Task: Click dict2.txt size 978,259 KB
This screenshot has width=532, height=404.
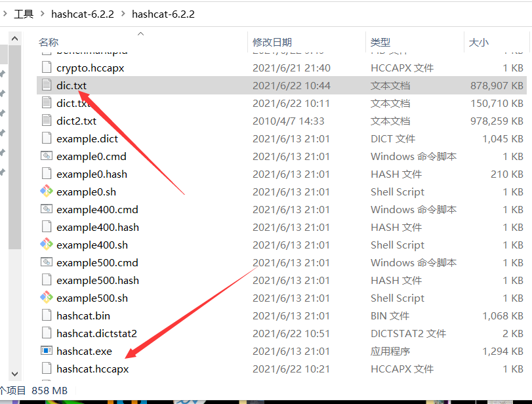Action: (x=497, y=121)
